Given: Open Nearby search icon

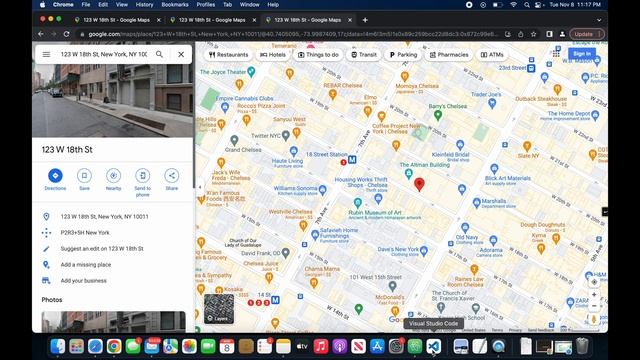Looking at the screenshot, I should (113, 176).
